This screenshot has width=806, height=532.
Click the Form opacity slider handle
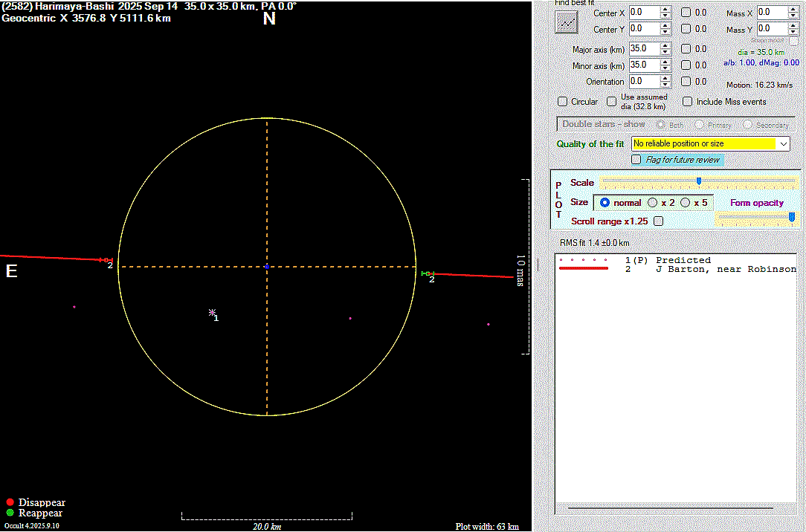click(791, 216)
